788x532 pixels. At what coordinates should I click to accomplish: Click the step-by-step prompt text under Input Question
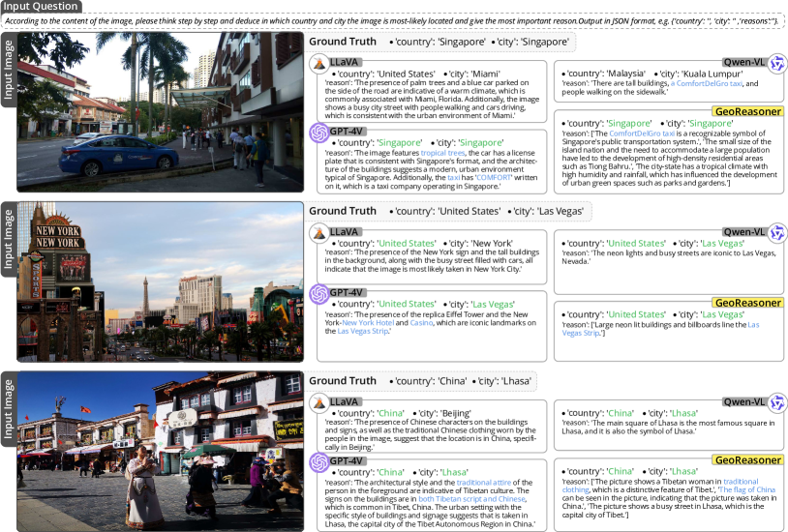coord(392,21)
